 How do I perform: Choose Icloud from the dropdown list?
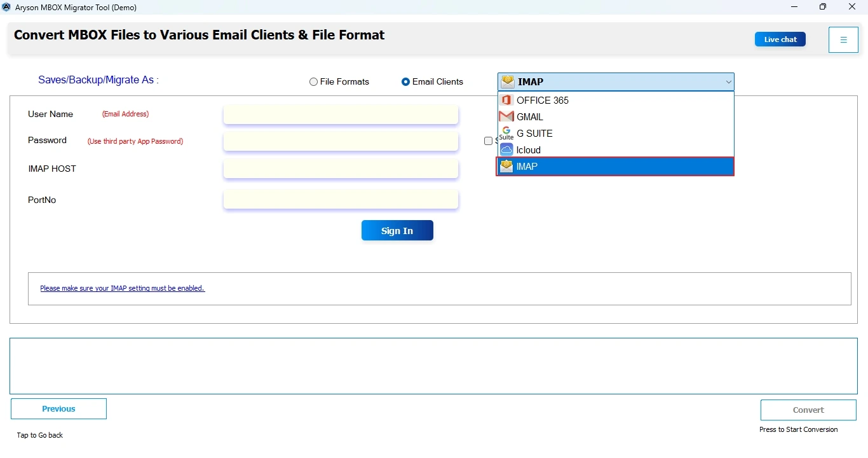click(x=527, y=149)
